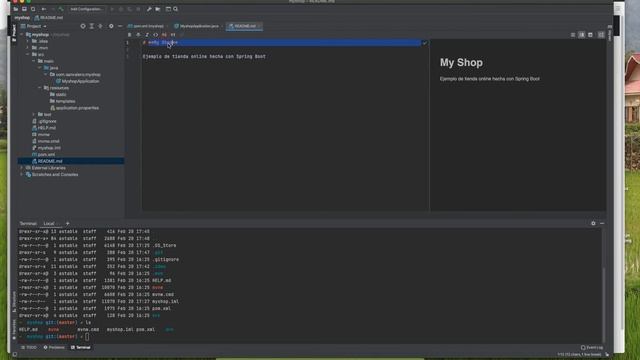Open Project Structure folder icon
This screenshot has height=360, width=640.
click(x=158, y=9)
